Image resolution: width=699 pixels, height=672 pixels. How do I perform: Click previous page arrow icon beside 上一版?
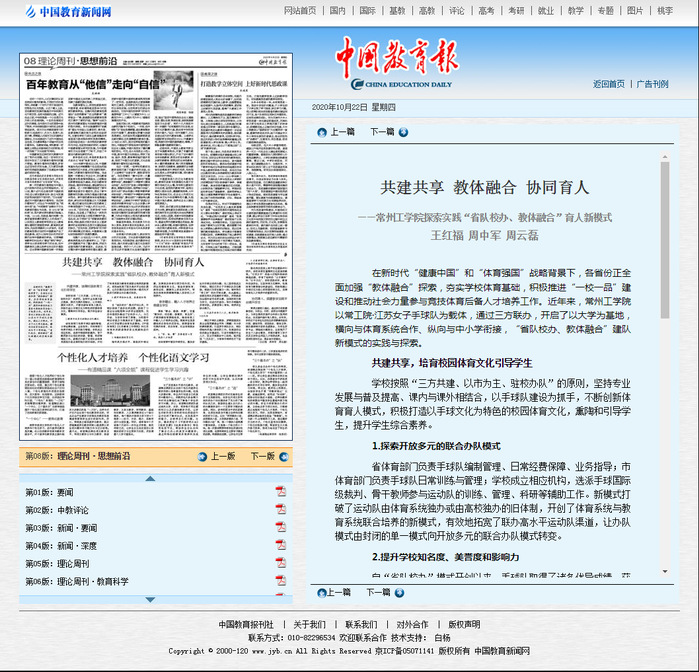point(203,456)
